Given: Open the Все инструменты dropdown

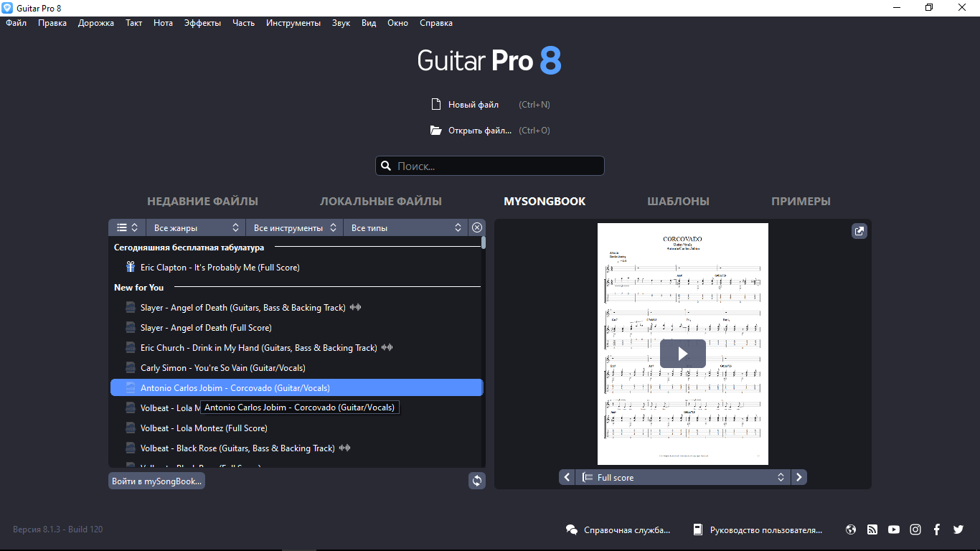Looking at the screenshot, I should pos(295,227).
